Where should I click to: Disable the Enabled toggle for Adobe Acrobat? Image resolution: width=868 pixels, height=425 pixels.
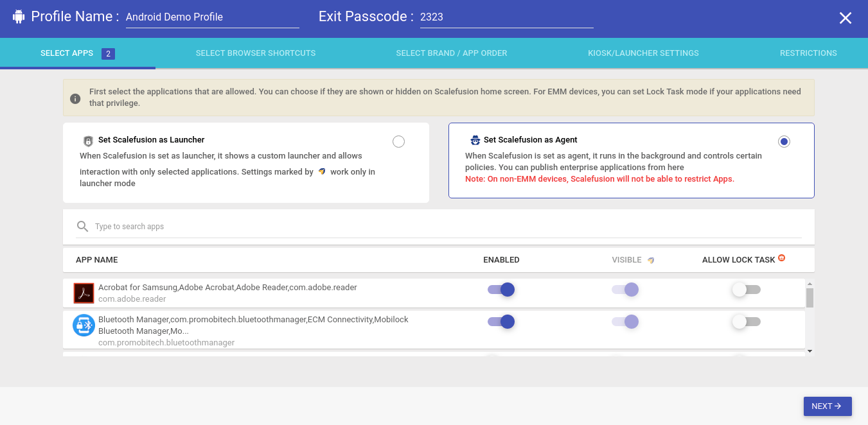[501, 290]
